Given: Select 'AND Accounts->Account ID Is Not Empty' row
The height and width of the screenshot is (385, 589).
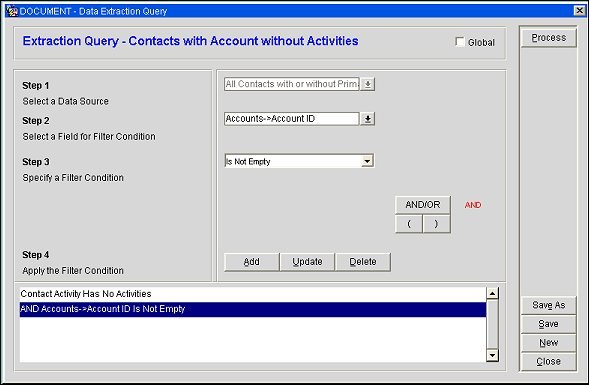Looking at the screenshot, I should click(252, 309).
